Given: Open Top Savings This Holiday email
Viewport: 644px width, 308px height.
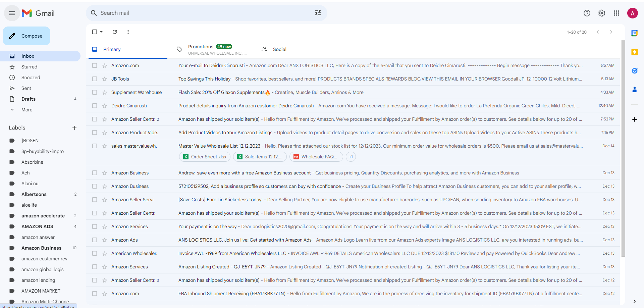Looking at the screenshot, I should click(353, 79).
